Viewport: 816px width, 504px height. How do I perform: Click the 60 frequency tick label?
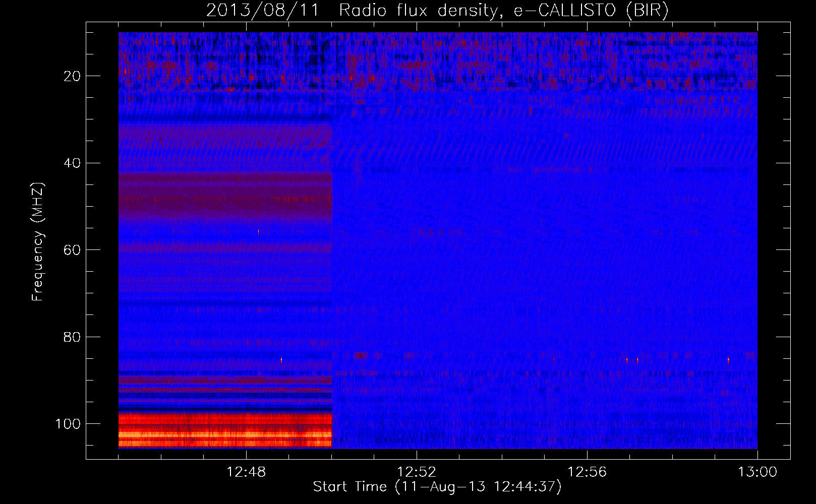(72, 250)
